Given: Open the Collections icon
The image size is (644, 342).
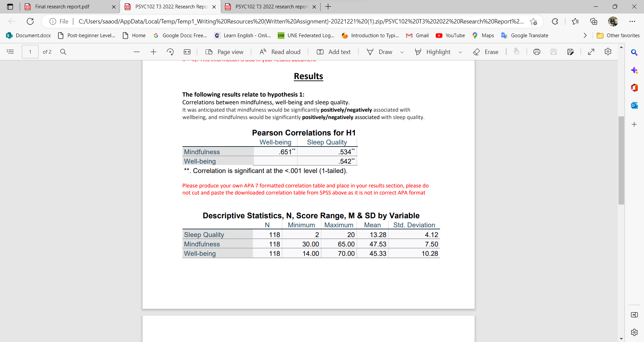Looking at the screenshot, I should coord(594,21).
